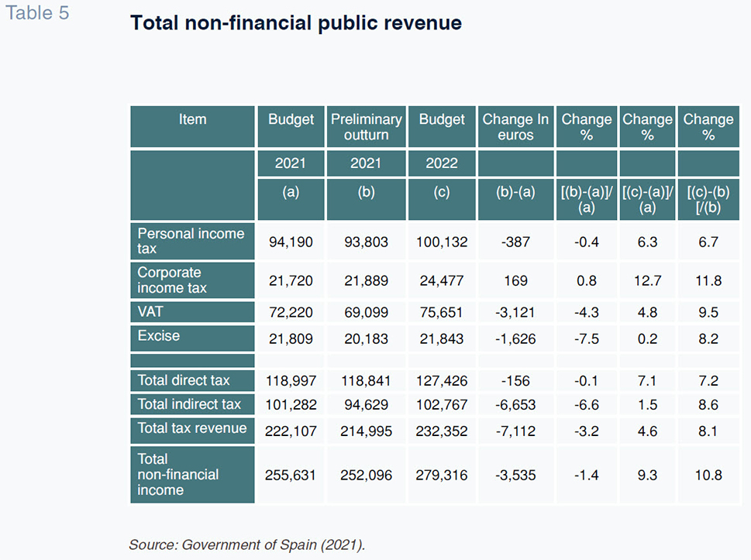751x560 pixels.
Task: Click the 'Preliminary outturn' column header
Action: pos(367,127)
